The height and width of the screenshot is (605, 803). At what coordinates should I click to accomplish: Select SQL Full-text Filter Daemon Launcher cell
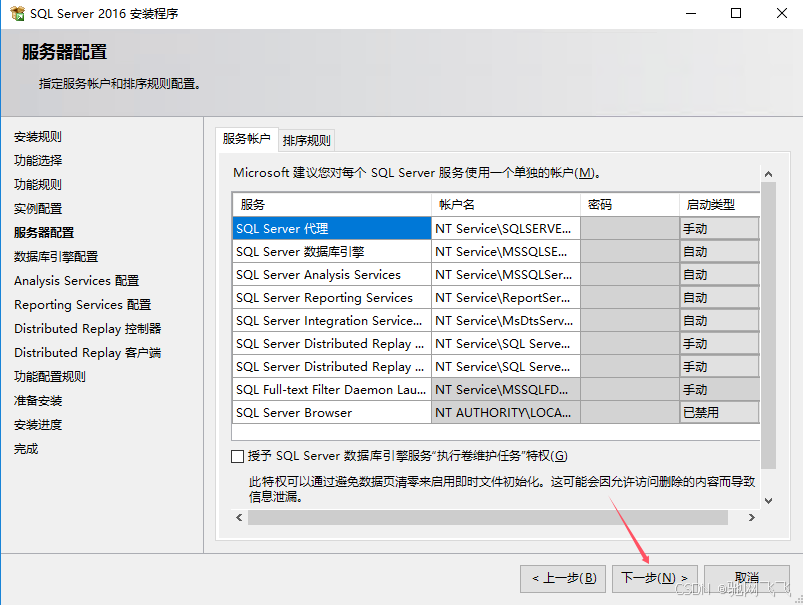pyautogui.click(x=332, y=389)
